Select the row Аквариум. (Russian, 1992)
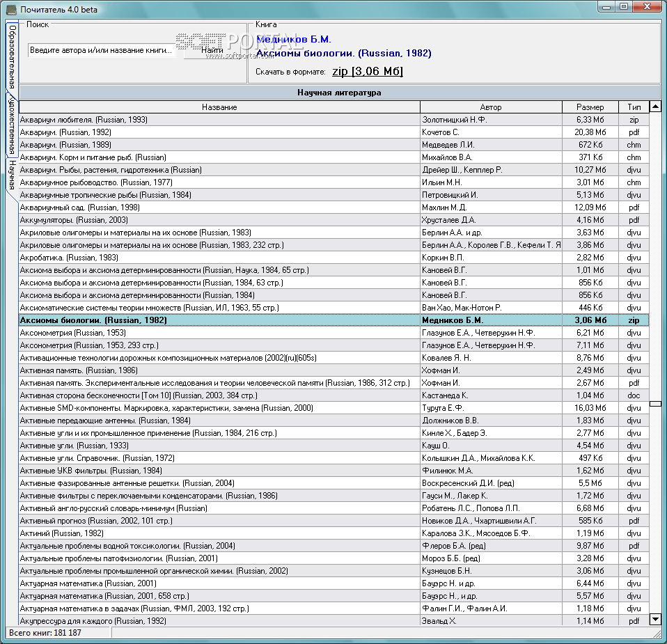 [334, 132]
